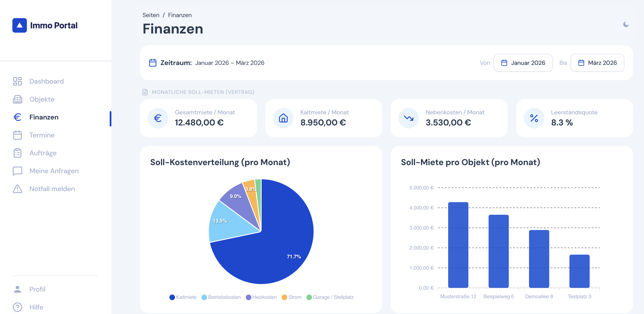Click the Notfall melden warning triangle icon

pyautogui.click(x=17, y=189)
